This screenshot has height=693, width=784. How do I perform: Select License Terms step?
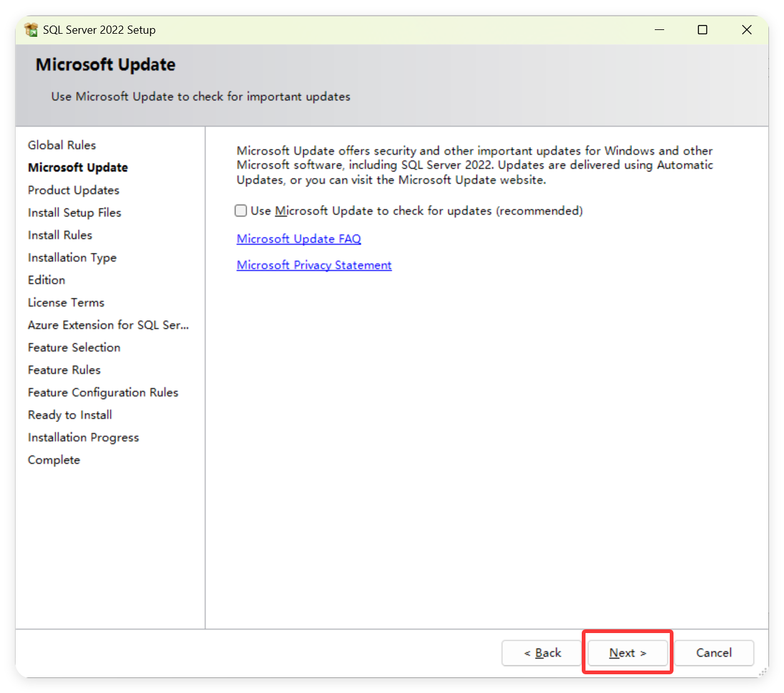coord(66,302)
